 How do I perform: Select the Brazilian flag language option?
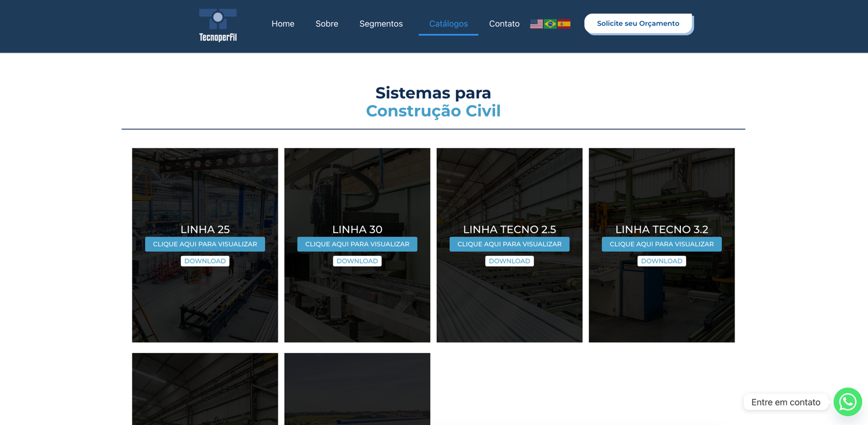click(x=550, y=24)
